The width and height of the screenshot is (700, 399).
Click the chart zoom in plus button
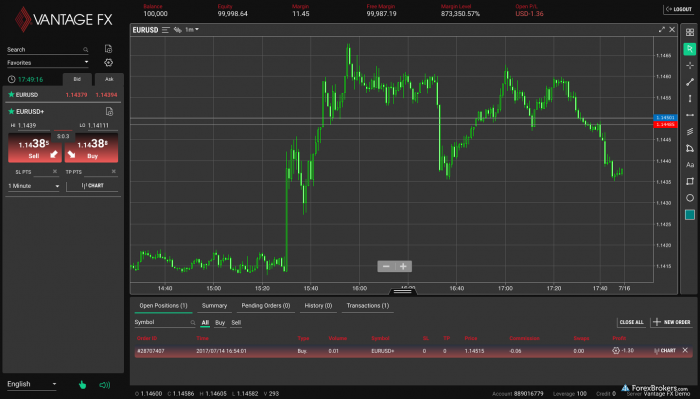[403, 266]
